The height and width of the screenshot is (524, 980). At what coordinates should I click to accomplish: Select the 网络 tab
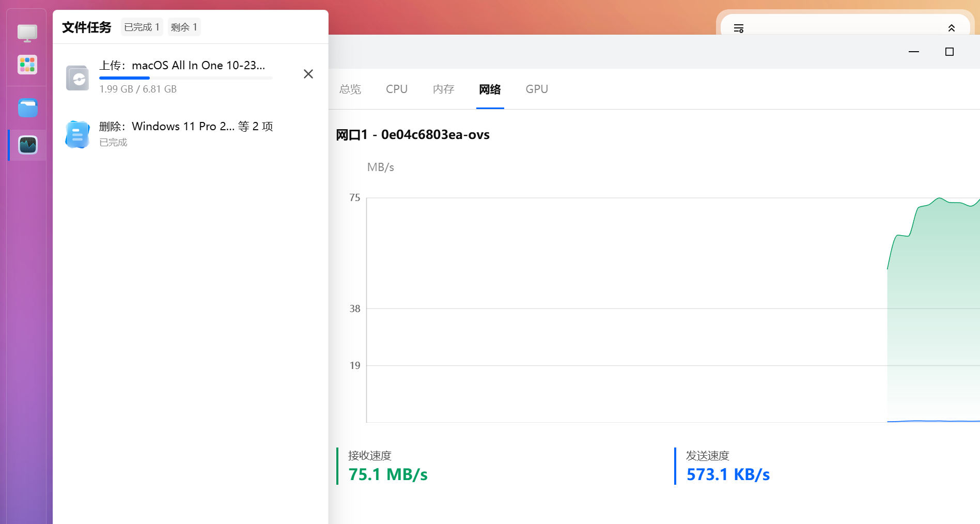(x=490, y=89)
